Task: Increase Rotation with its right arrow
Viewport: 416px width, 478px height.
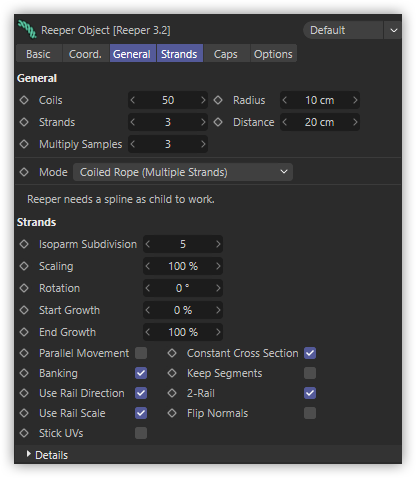Action: pyautogui.click(x=218, y=288)
